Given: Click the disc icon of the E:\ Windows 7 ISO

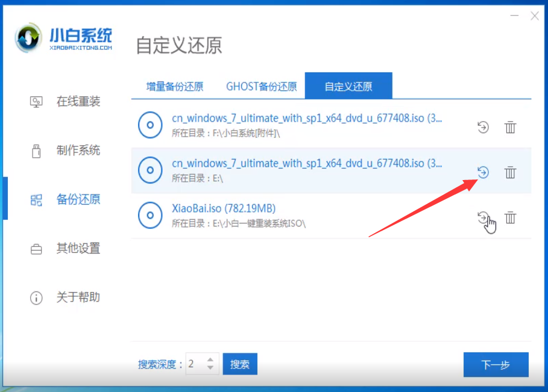Looking at the screenshot, I should coord(150,170).
